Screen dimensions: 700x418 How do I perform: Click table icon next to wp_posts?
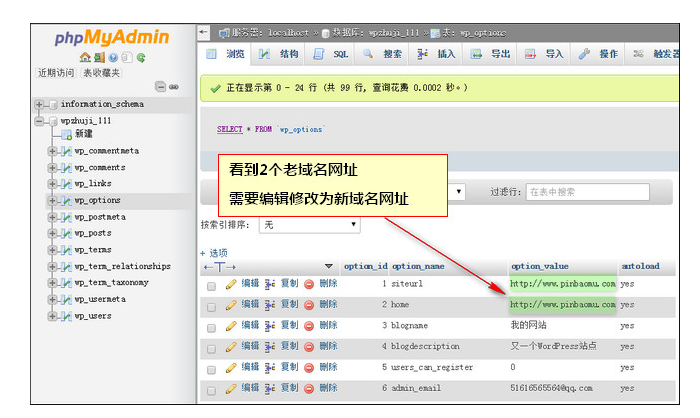[x=66, y=234]
